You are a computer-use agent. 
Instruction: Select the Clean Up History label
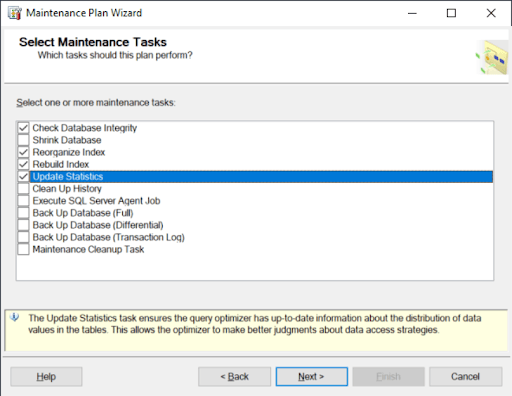pos(67,189)
